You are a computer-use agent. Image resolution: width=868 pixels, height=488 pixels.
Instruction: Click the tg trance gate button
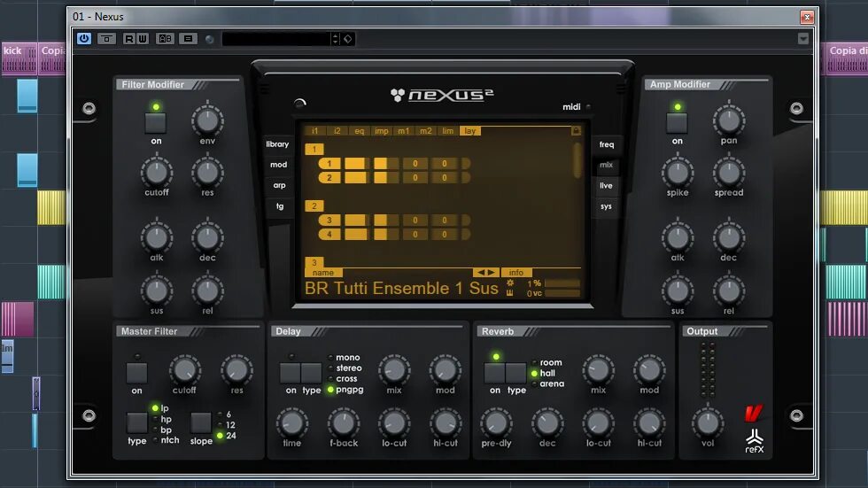coord(280,206)
